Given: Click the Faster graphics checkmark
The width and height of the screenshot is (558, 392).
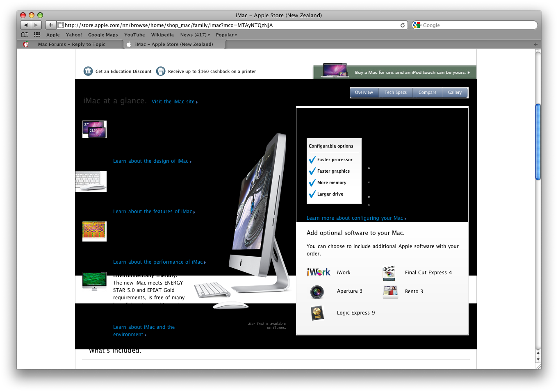Looking at the screenshot, I should coord(312,171).
